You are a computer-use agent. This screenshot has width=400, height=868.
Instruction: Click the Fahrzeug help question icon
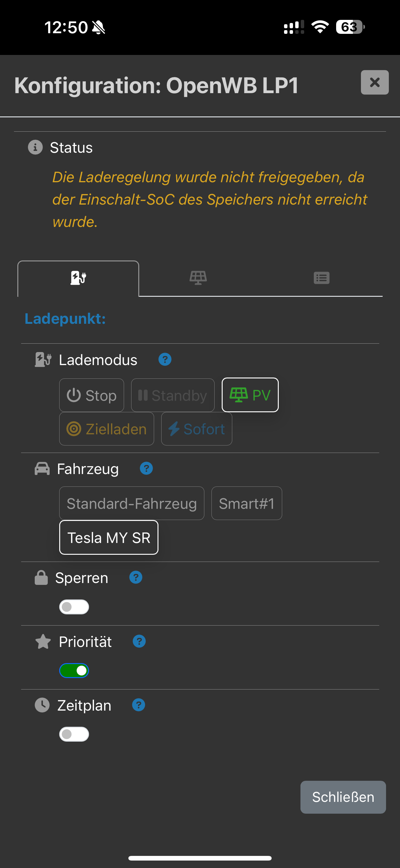146,468
